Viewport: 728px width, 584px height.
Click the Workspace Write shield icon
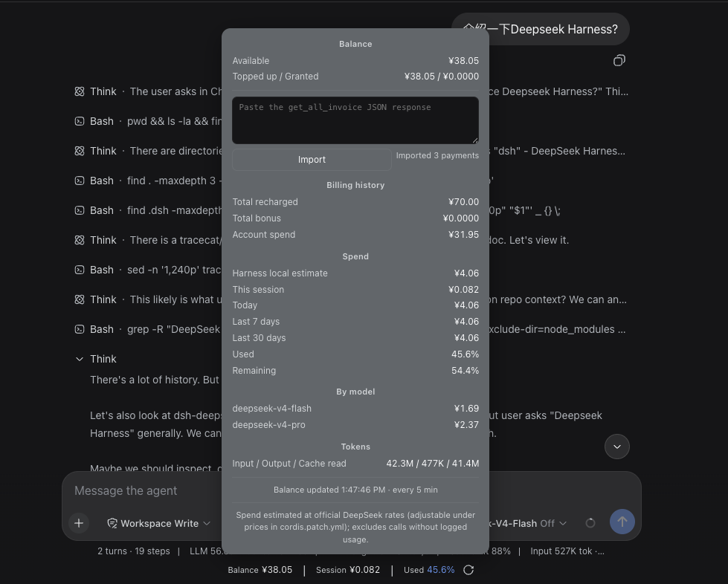click(112, 523)
